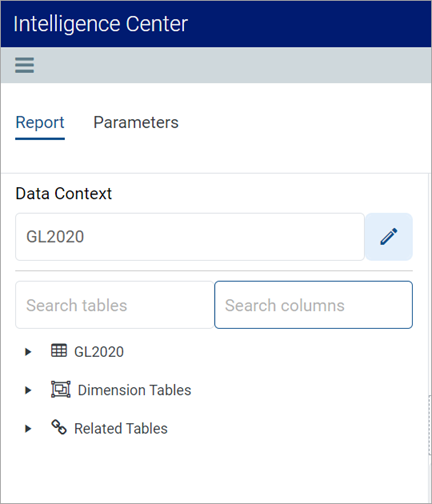Screen dimensions: 432x504
Task: Click the GL2020 data context field
Action: [x=190, y=237]
